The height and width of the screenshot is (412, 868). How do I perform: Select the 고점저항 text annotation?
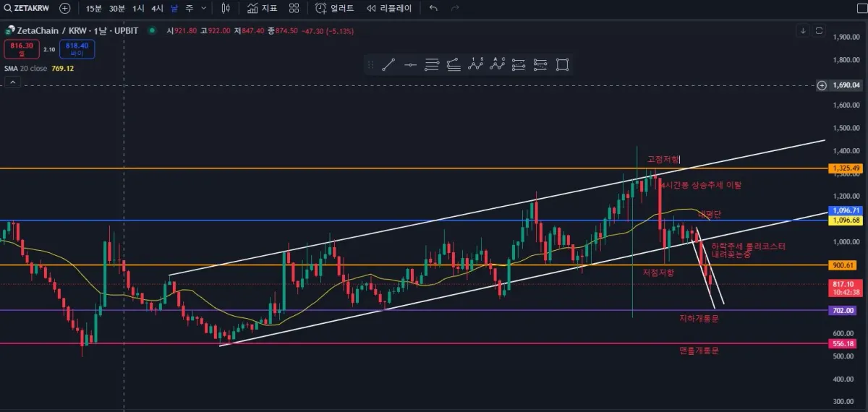coord(663,159)
